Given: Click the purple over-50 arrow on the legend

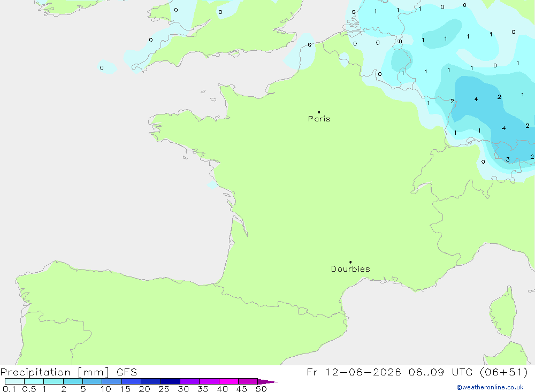Looking at the screenshot, I should click(x=267, y=382).
